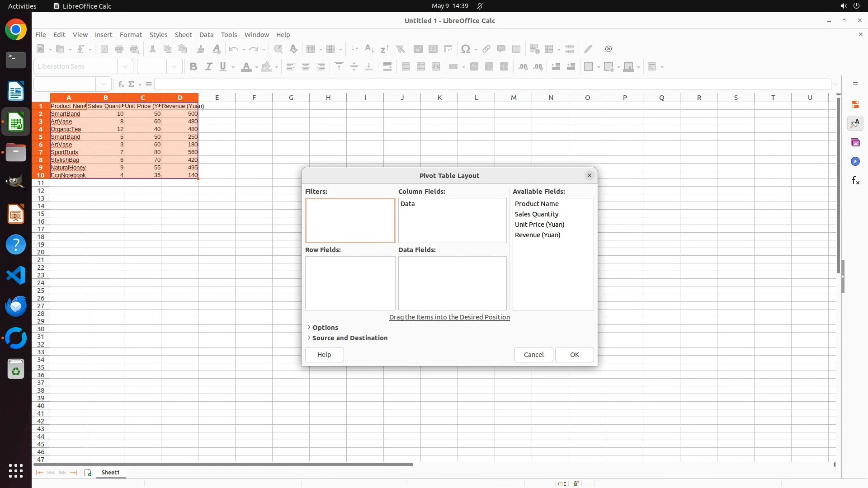Click the Function Wizard icon

[121, 84]
